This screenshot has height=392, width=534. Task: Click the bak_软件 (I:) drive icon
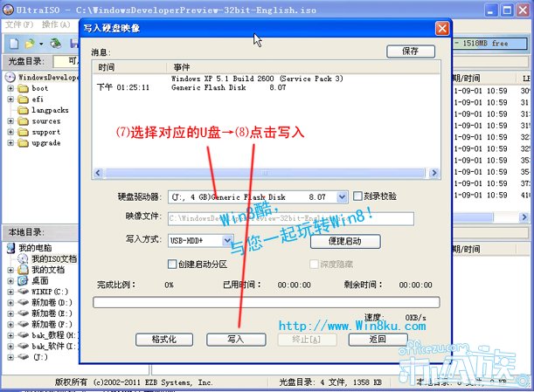point(23,346)
